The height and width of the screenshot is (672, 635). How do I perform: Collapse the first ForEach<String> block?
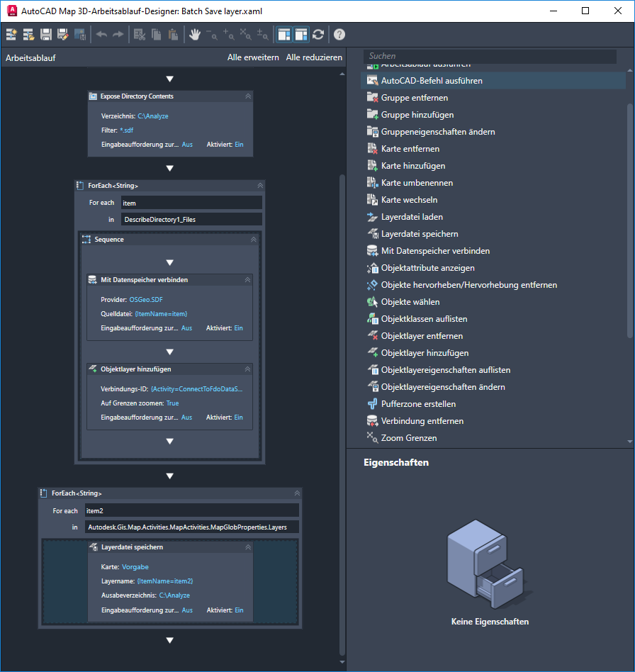(x=260, y=186)
